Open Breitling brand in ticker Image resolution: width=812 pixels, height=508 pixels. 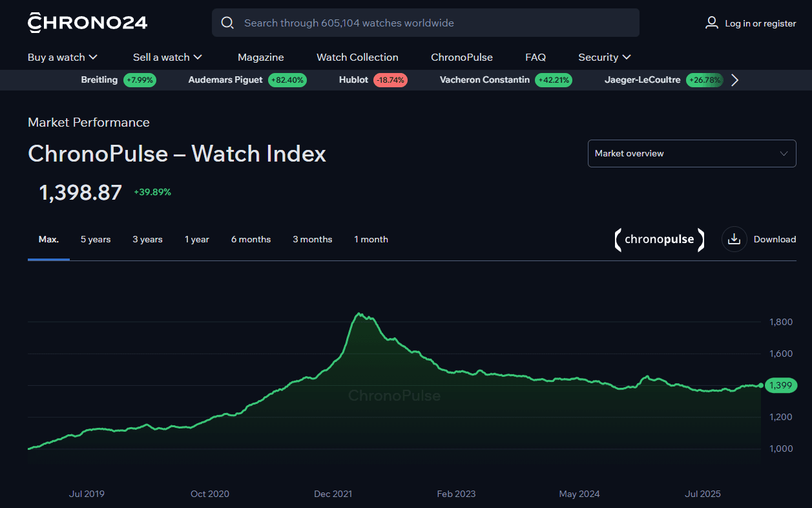click(99, 80)
